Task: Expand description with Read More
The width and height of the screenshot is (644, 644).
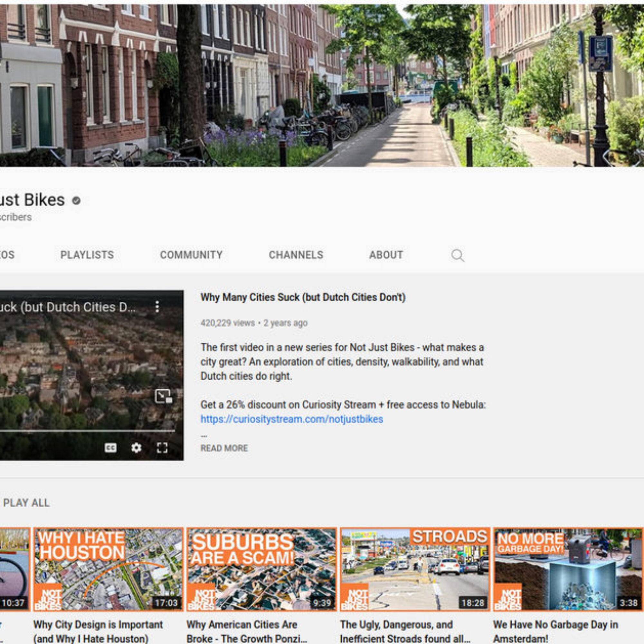Action: [x=224, y=448]
